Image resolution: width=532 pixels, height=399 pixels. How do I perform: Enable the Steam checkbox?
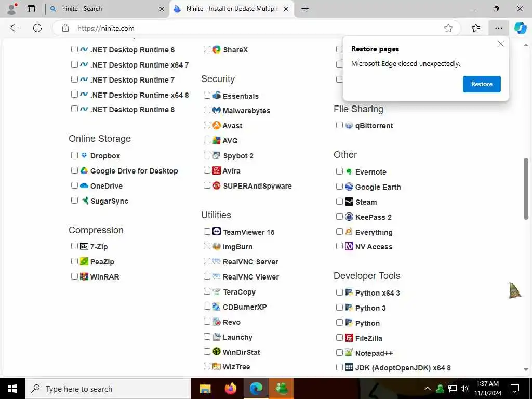[339, 201]
